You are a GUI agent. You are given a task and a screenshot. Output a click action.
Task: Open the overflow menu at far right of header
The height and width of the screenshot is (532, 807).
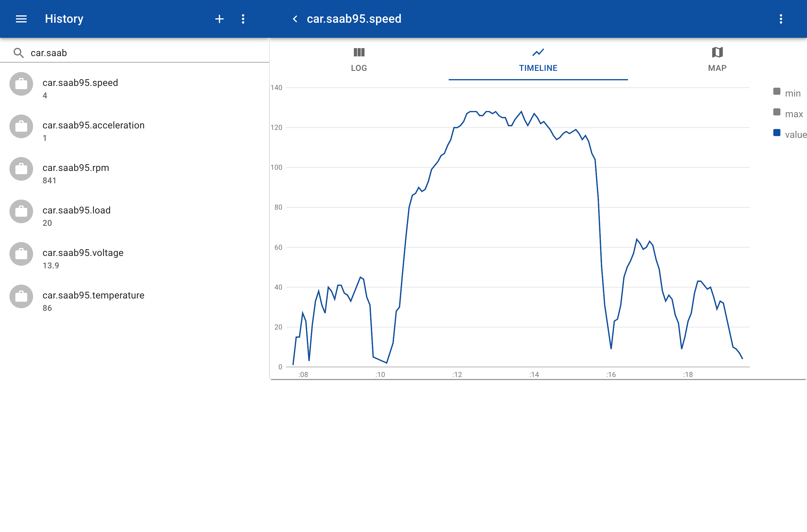pyautogui.click(x=781, y=19)
